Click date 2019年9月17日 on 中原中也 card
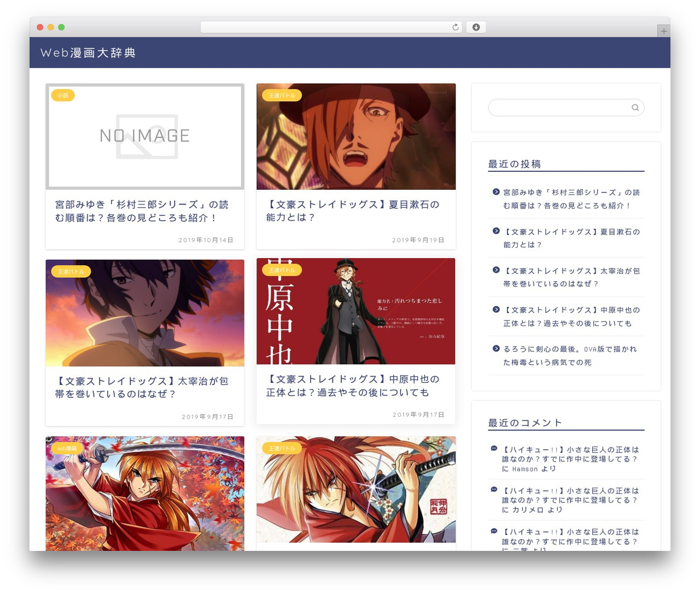Screen dimensions: 700x593 click(418, 415)
